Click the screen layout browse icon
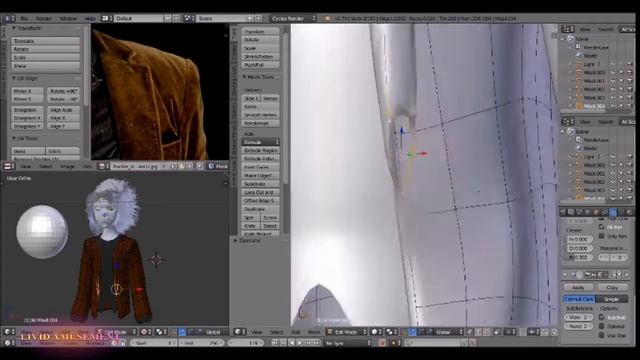640x360 pixels. coord(107,18)
